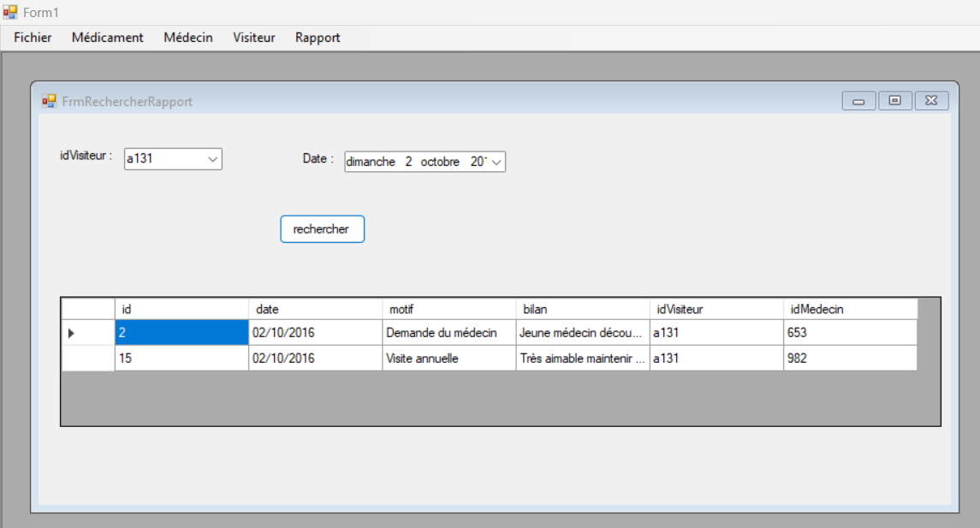
Task: Click the rechercher button
Action: pyautogui.click(x=322, y=229)
